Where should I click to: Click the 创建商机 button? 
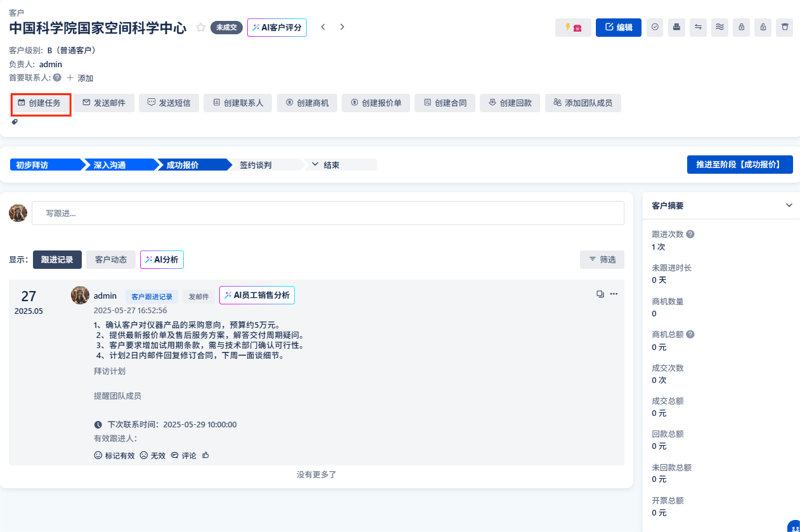coord(307,103)
